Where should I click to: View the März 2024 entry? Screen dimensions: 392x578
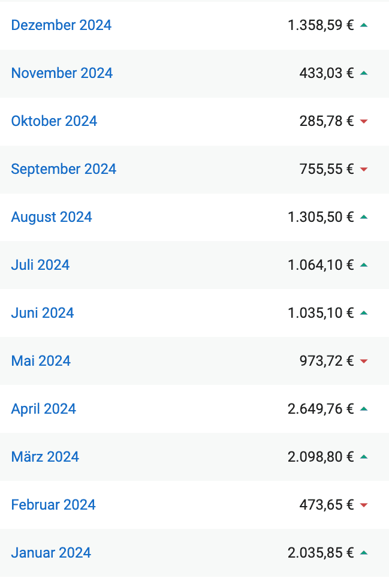point(45,457)
